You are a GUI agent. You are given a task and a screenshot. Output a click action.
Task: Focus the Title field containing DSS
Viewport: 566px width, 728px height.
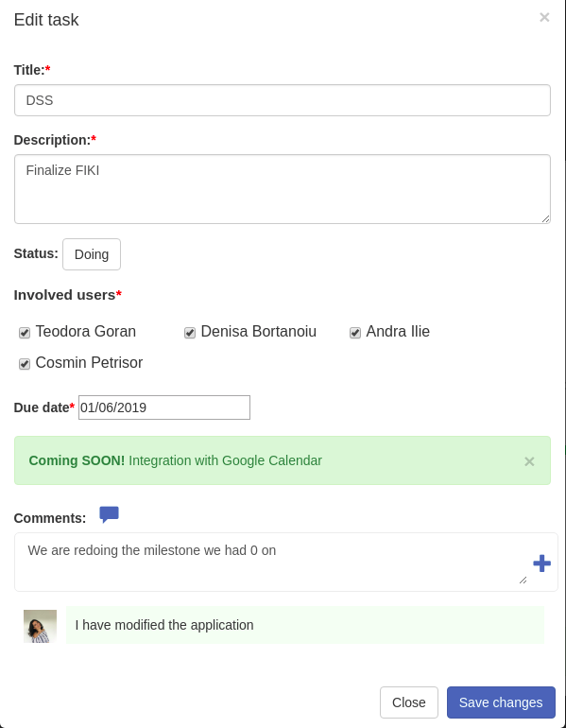click(x=283, y=100)
